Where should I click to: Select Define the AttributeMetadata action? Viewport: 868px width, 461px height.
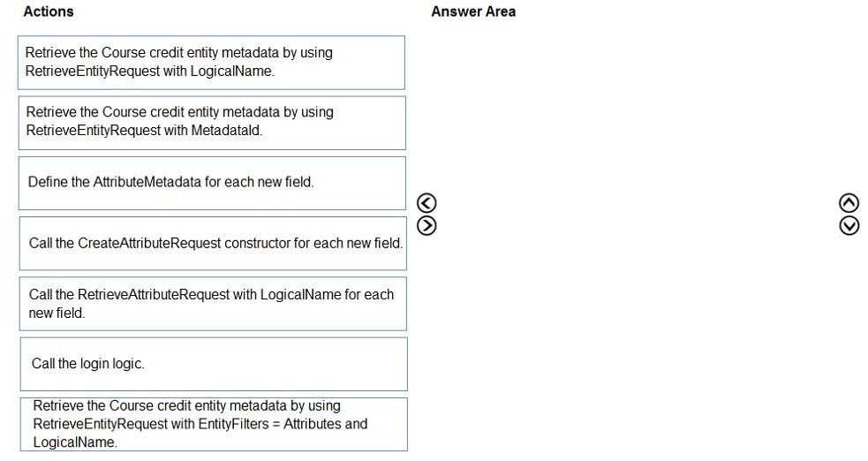click(x=212, y=183)
